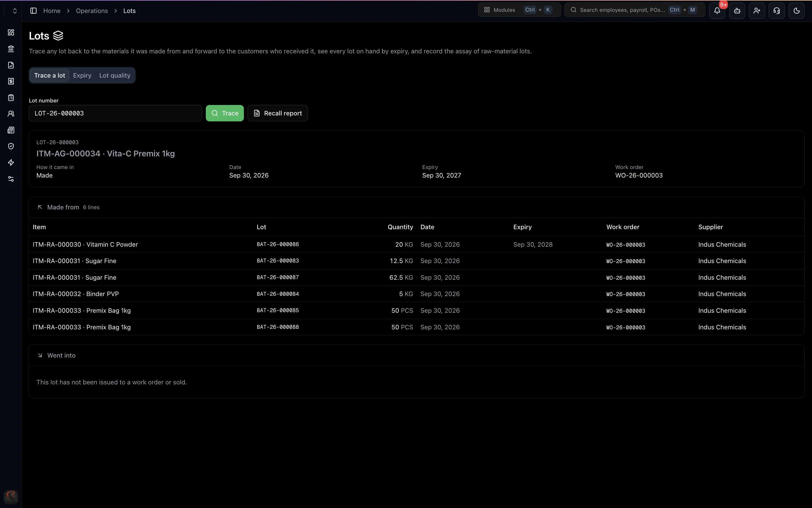
Task: Switch to the Lot quality tab
Action: pyautogui.click(x=115, y=75)
